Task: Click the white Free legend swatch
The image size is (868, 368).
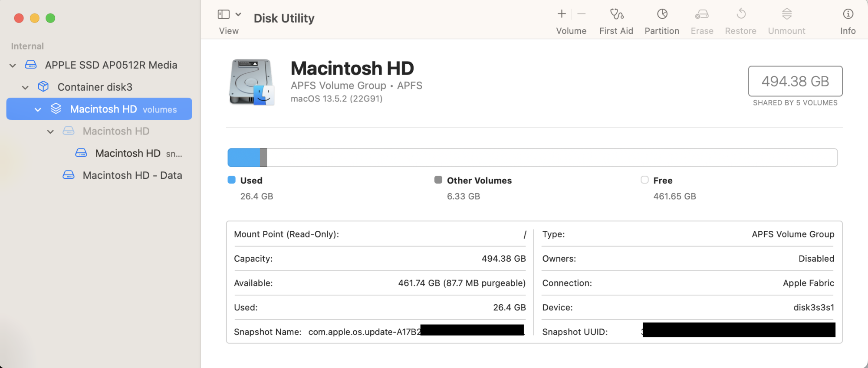Action: [644, 180]
